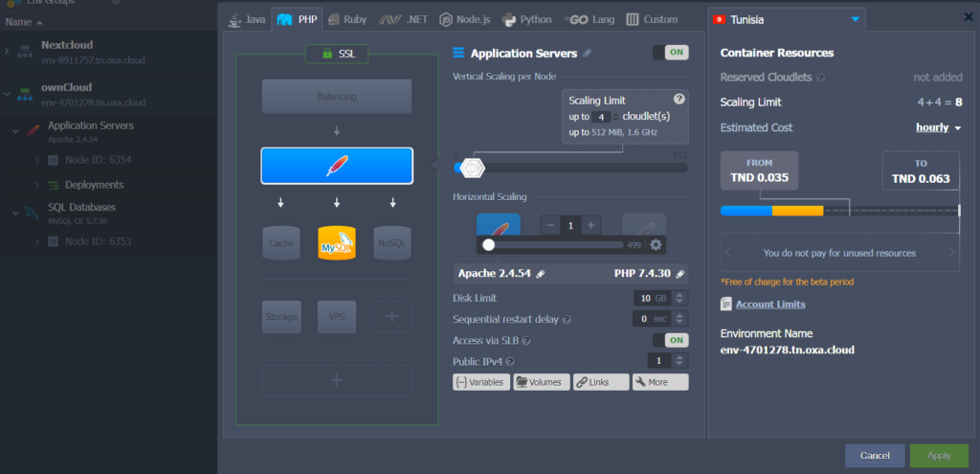Screen dimensions: 980x474
Task: Open the hourly estimated cost dropdown
Action: click(938, 127)
